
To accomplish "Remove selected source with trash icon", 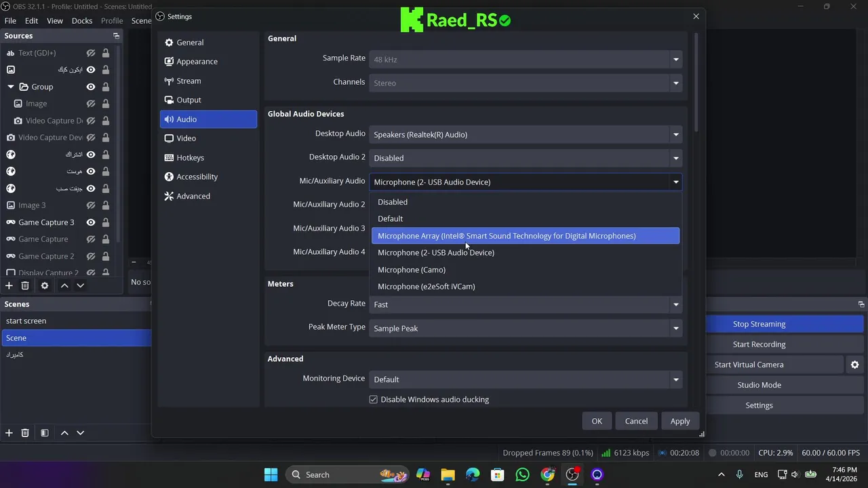I will click(x=25, y=286).
